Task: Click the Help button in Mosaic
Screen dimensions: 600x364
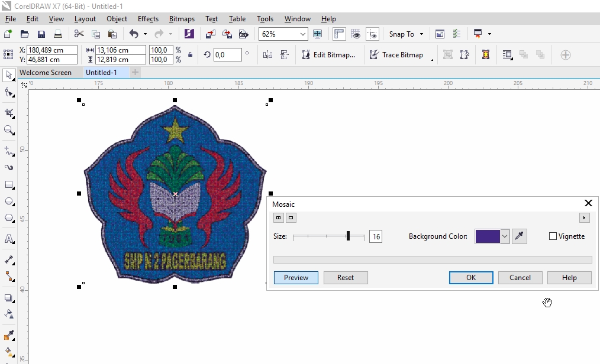Action: tap(569, 278)
